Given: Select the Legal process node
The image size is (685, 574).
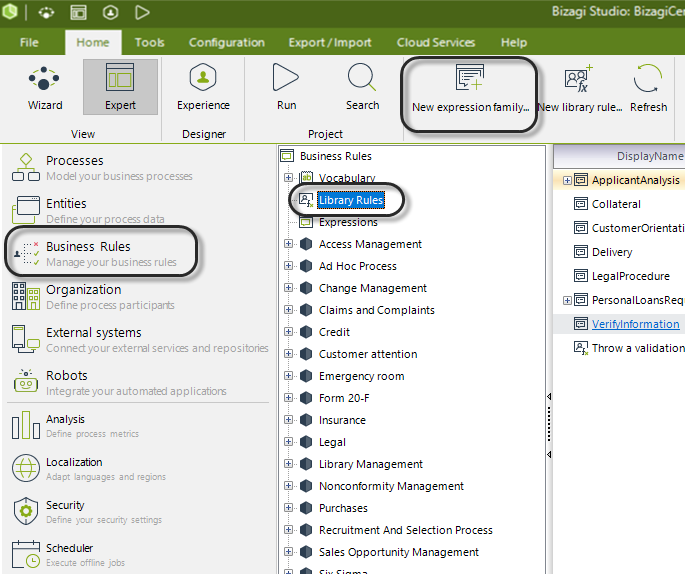Looking at the screenshot, I should 332,442.
